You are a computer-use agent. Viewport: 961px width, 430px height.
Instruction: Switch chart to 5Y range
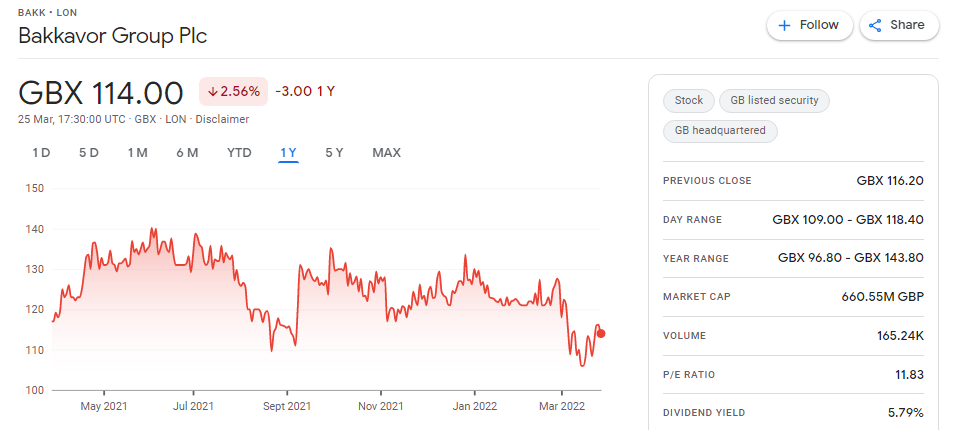(334, 153)
